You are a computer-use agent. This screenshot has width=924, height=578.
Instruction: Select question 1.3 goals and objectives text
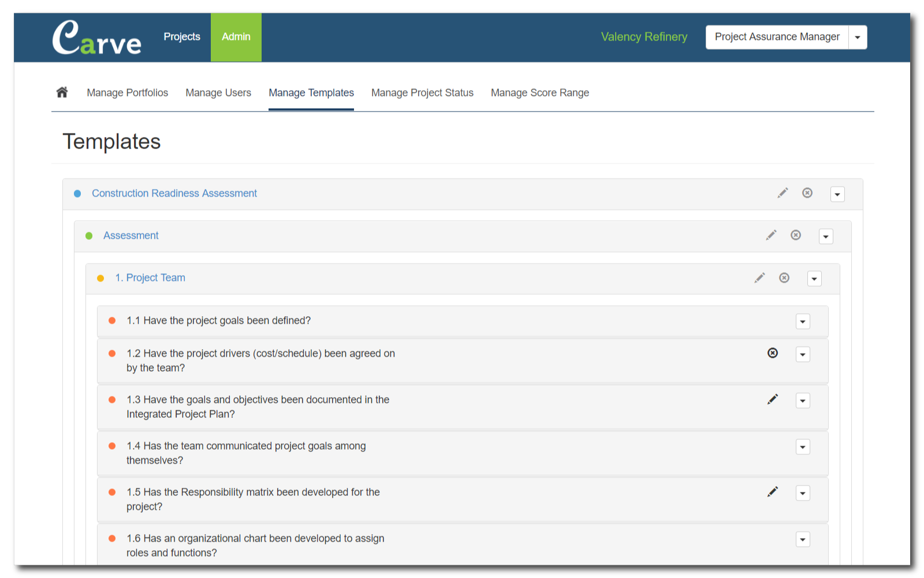(x=258, y=407)
